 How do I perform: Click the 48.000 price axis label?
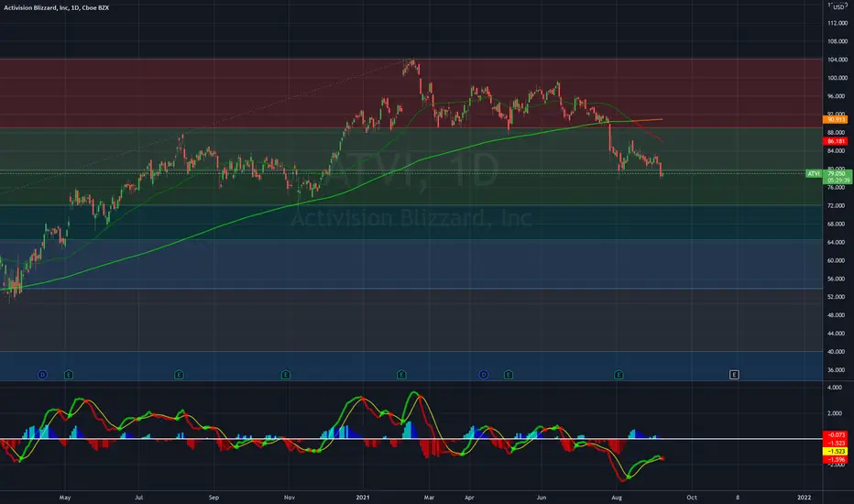coord(838,315)
